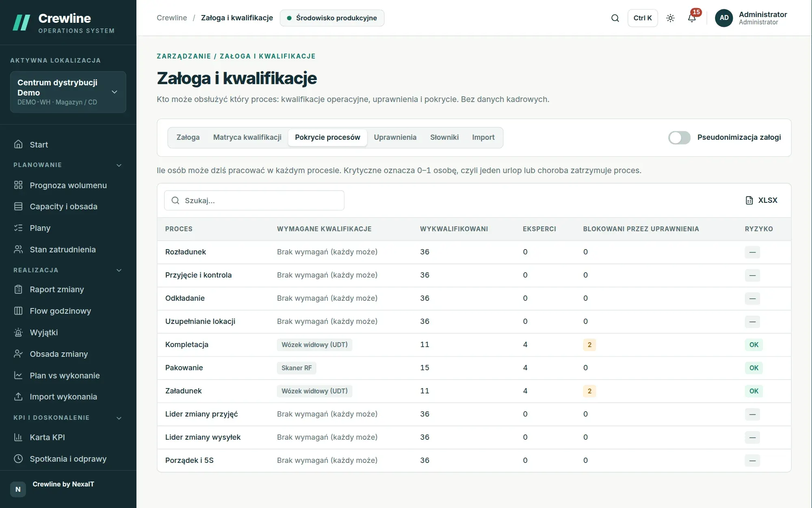Click the Stan zatrudnienia people icon
The image size is (812, 508).
point(18,250)
